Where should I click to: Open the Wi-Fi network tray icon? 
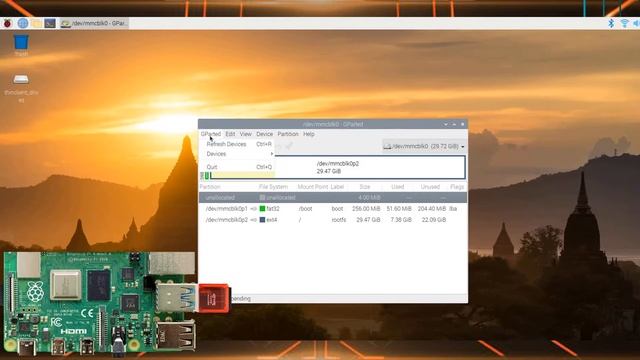tap(624, 23)
